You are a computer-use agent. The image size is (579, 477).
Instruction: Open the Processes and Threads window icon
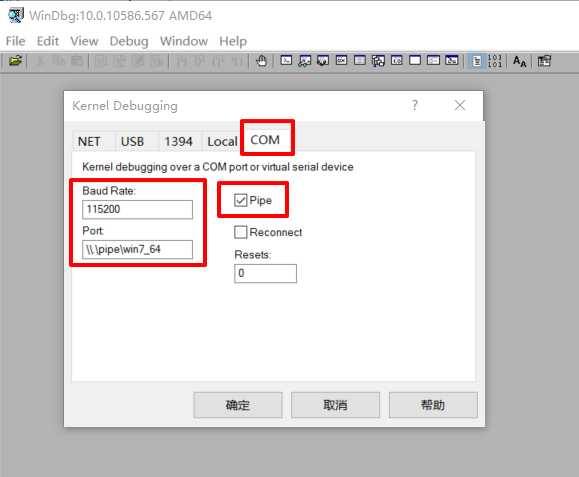point(434,61)
